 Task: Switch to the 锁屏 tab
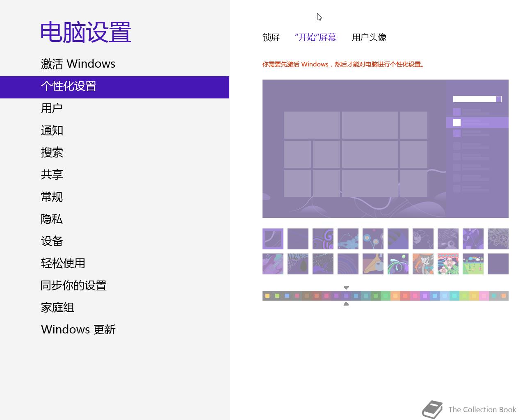pos(271,37)
